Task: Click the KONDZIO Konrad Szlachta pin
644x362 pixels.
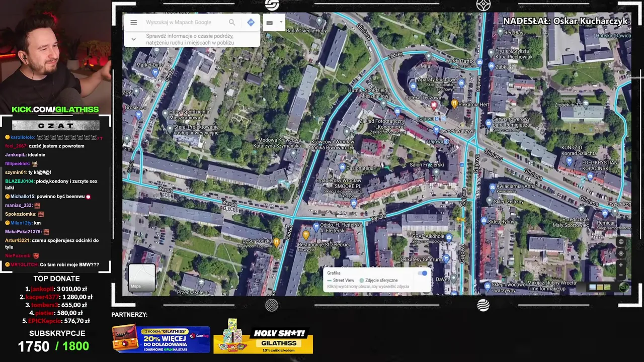Action: 570,161
